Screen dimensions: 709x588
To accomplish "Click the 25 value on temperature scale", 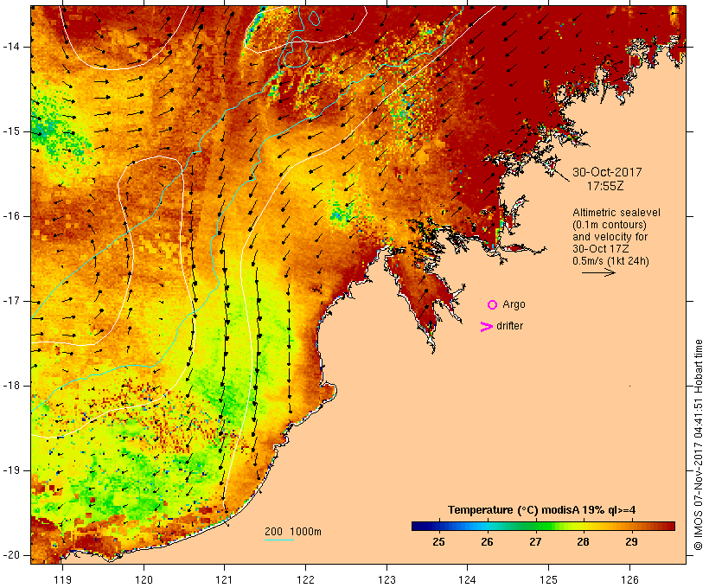I will tap(438, 542).
